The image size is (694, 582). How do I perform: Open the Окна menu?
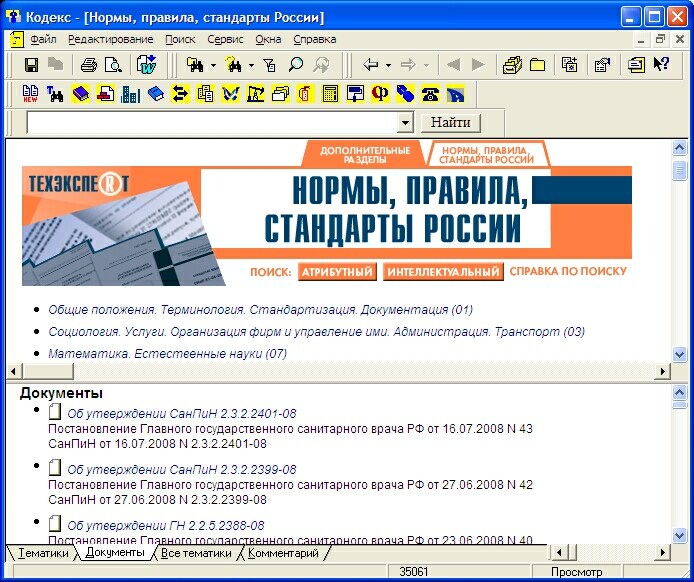point(268,39)
